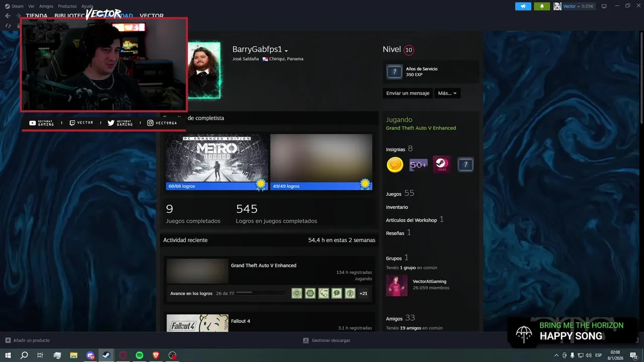Open Grand Theft Auto V Enhanced under Jugando
This screenshot has width=644, height=362.
pos(421,128)
